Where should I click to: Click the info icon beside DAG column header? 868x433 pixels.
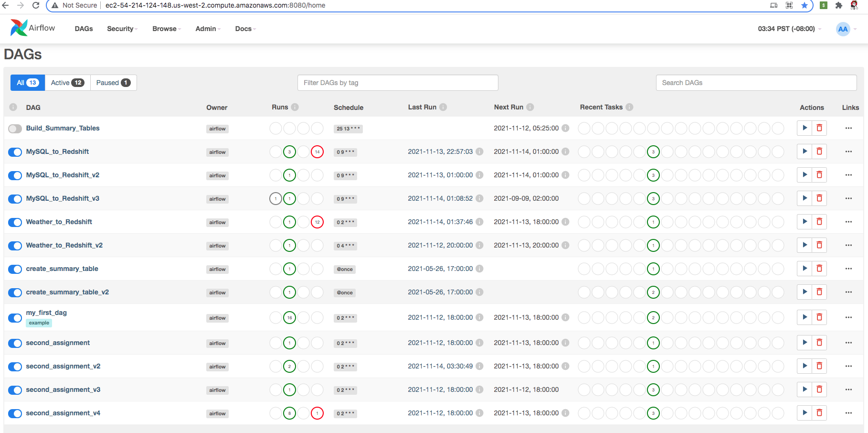(x=13, y=107)
